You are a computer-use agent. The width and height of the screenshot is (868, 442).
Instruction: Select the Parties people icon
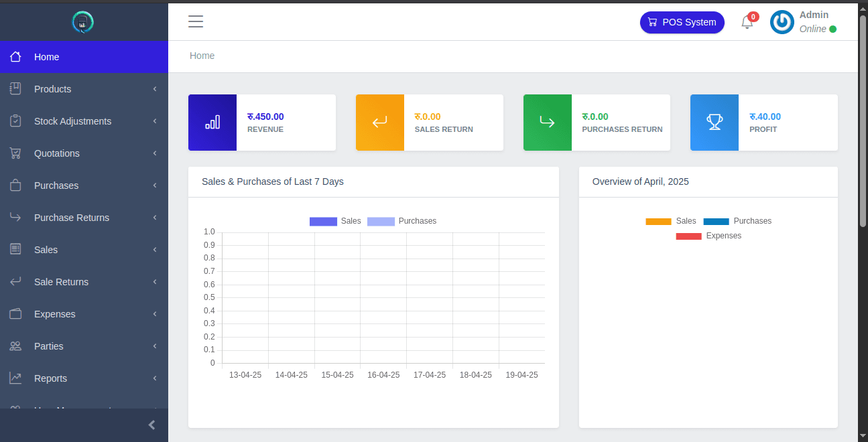15,346
